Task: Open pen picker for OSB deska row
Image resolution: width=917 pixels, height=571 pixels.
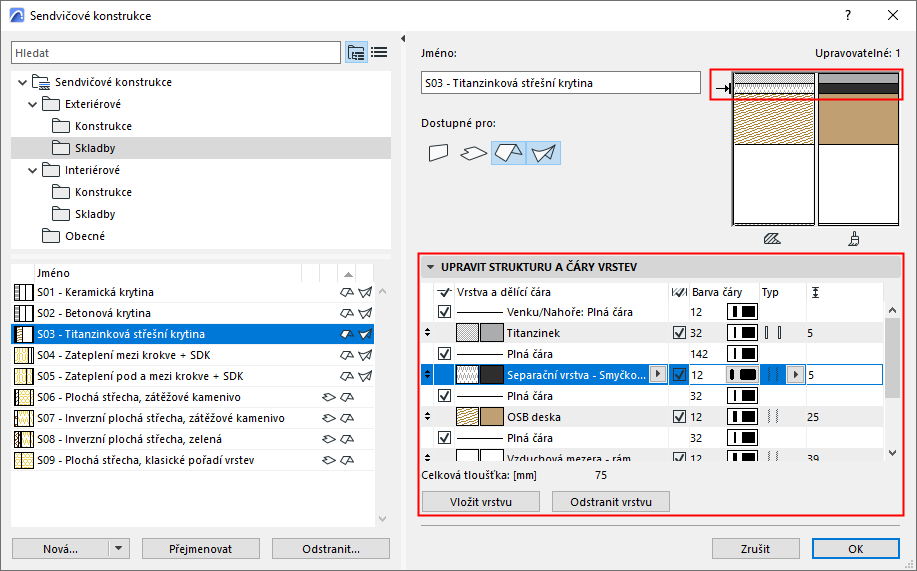Action: [742, 417]
